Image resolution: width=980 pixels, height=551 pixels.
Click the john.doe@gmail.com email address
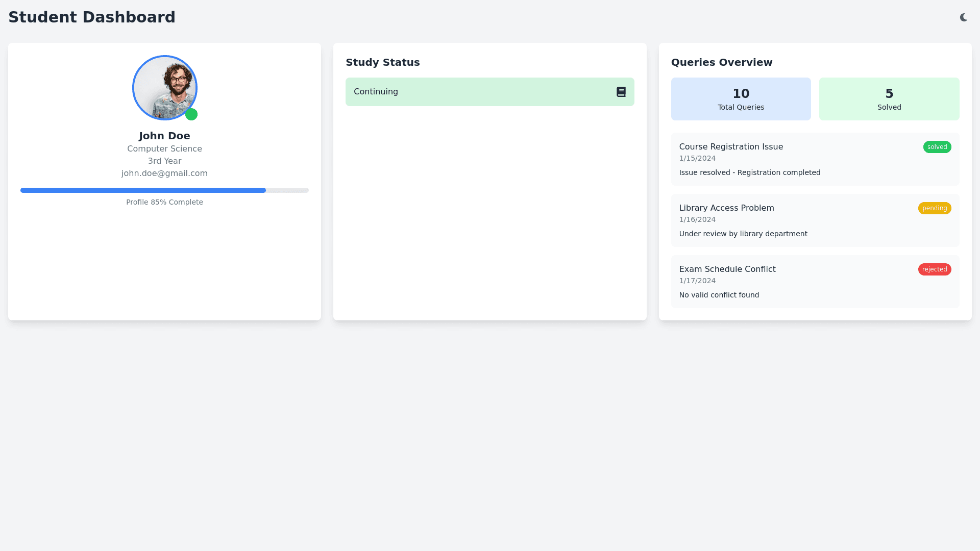point(164,173)
